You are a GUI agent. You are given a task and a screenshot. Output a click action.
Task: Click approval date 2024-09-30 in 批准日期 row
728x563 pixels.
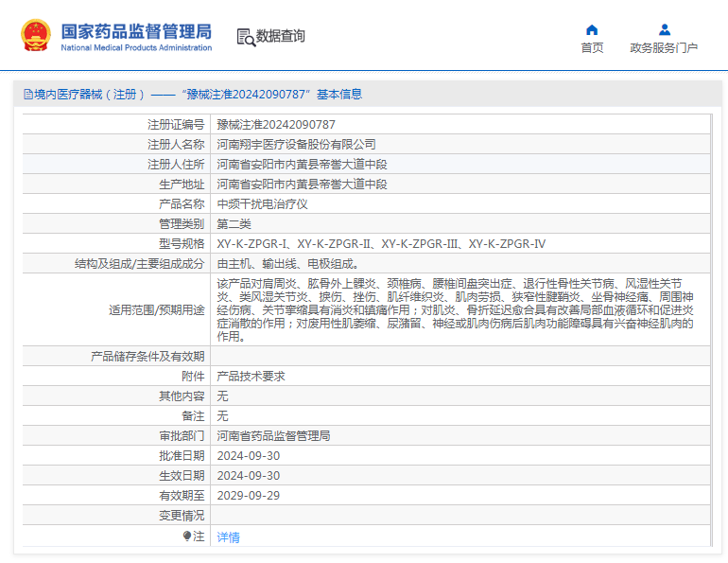click(249, 456)
